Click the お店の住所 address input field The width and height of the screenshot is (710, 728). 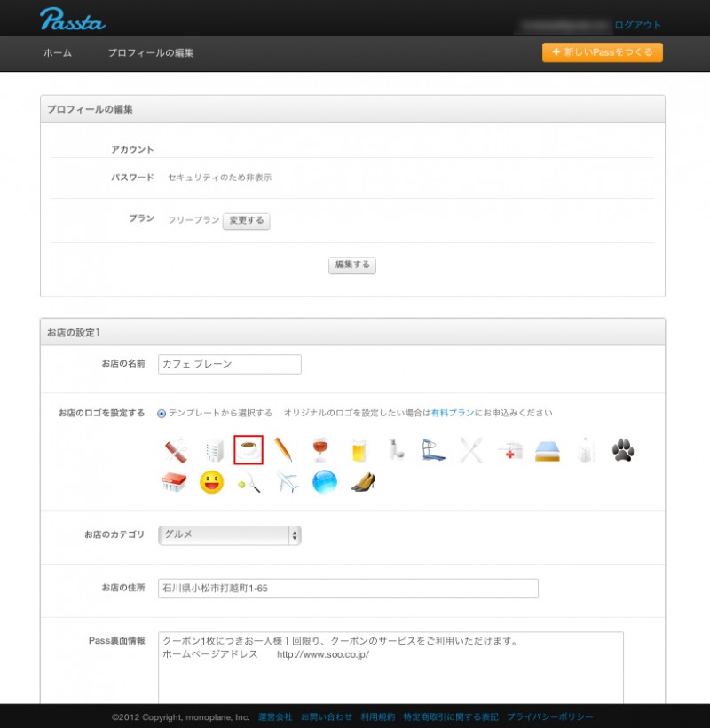(x=348, y=589)
